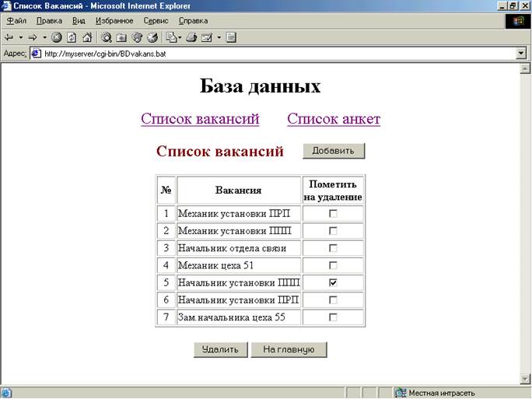The image size is (532, 399).
Task: Open the Edit button dropdown arrow
Action: (x=219, y=37)
